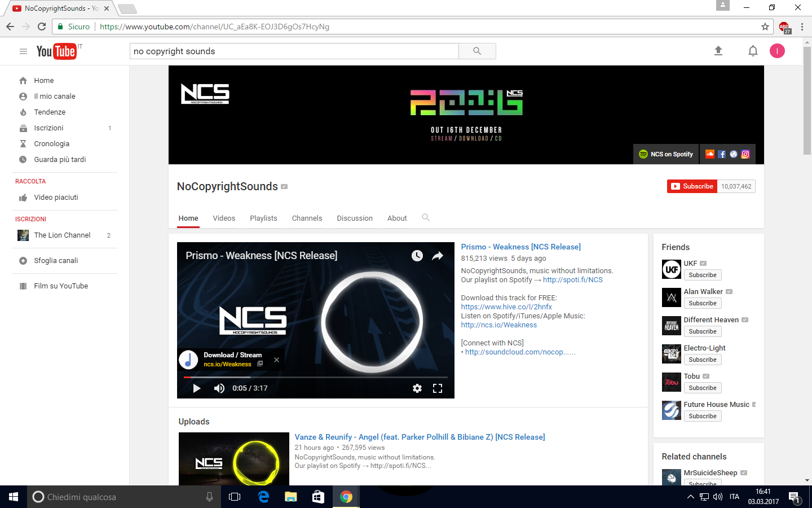Screen dimensions: 812x508
Task: Open the pink account avatar
Action: tap(777, 51)
